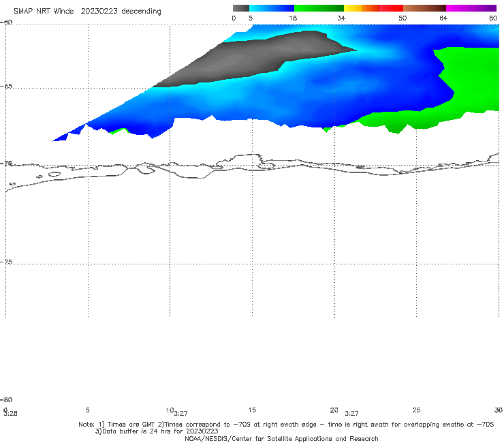The height and width of the screenshot is (443, 504).
Task: Click the latitude label '-75'
Action: point(6,262)
